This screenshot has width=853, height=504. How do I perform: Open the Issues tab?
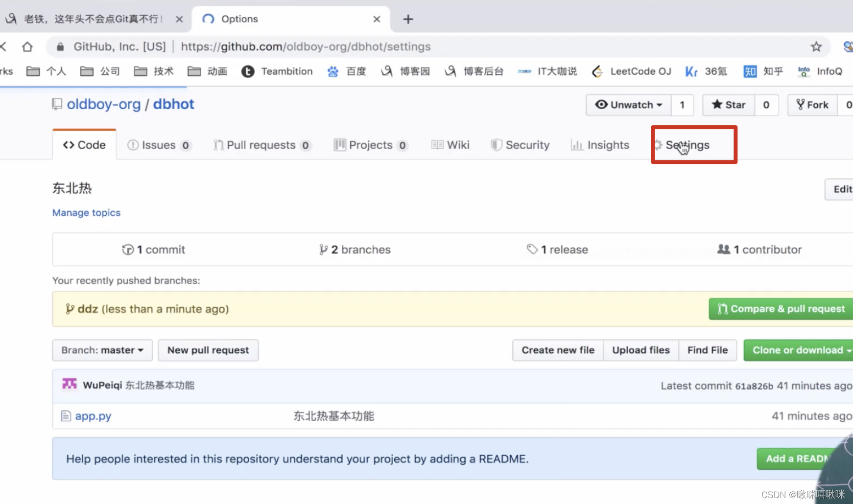tap(159, 145)
